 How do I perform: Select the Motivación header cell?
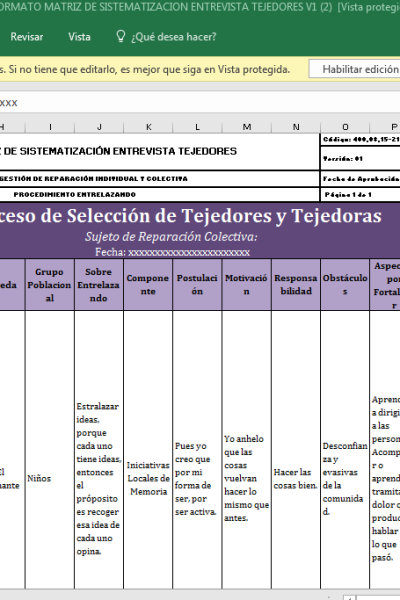click(x=247, y=285)
